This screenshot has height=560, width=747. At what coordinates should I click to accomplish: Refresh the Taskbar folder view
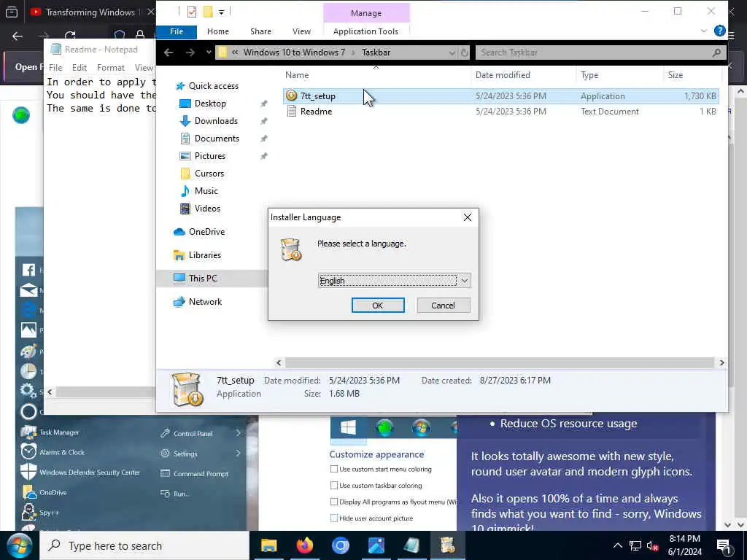coord(464,52)
